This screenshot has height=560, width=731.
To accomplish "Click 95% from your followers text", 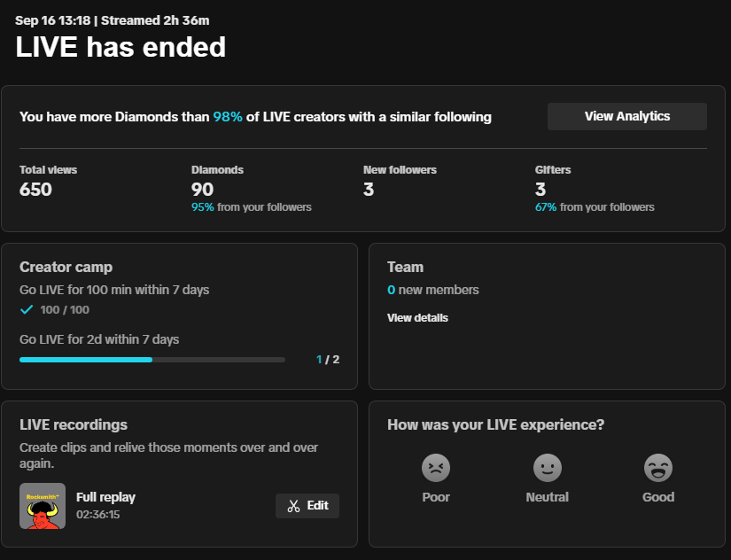I will 252,207.
